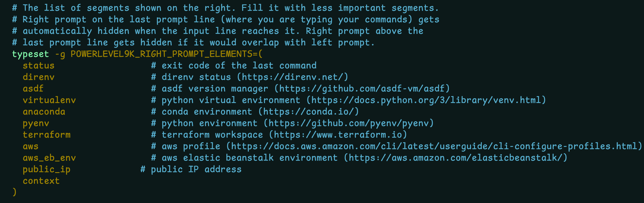
Task: Click the AWS CLI configure-profiles link
Action: [x=434, y=146]
